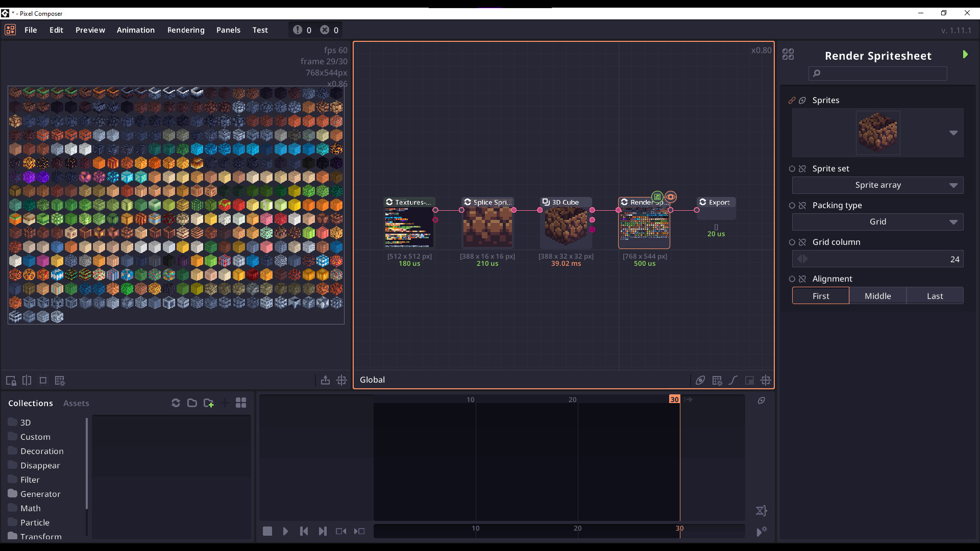Click the add collection folder icon
The image size is (980, 551).
pyautogui.click(x=208, y=403)
